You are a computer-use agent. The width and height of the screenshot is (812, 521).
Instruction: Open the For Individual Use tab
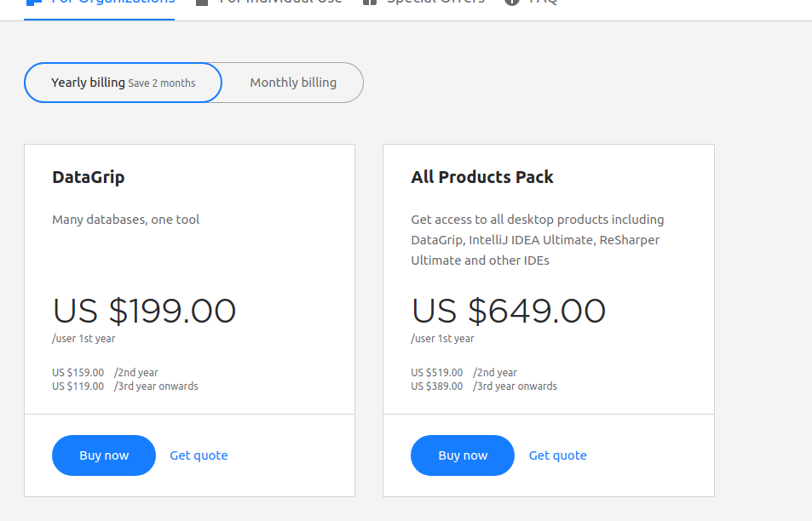(x=280, y=3)
